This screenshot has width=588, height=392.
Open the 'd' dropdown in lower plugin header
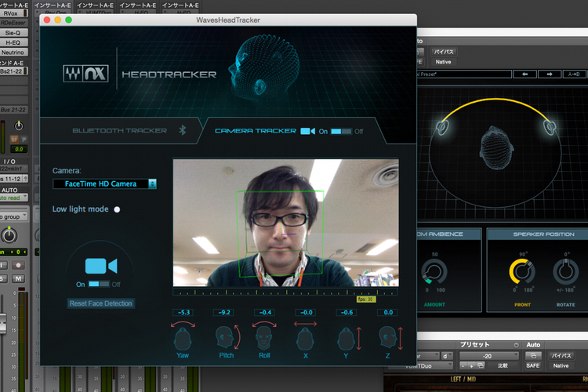pos(447,356)
